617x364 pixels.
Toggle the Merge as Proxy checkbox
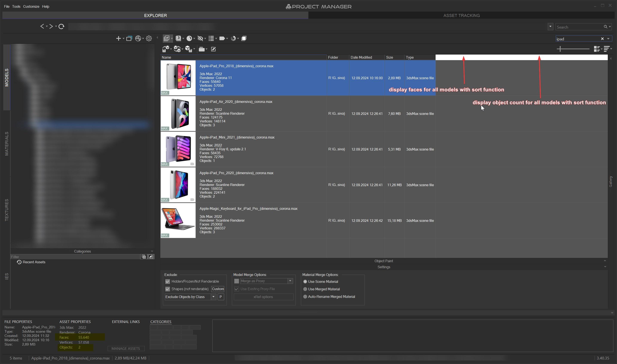pyautogui.click(x=237, y=281)
